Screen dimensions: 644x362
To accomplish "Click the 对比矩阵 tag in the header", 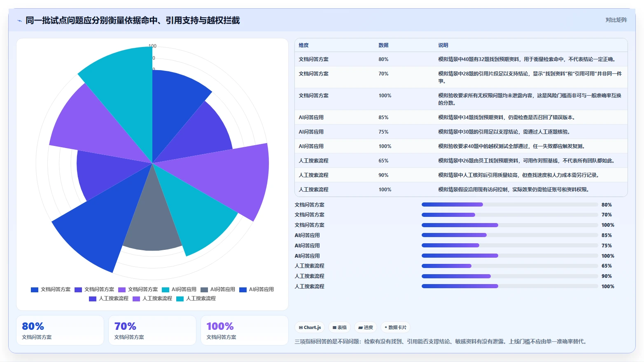I will click(x=616, y=20).
